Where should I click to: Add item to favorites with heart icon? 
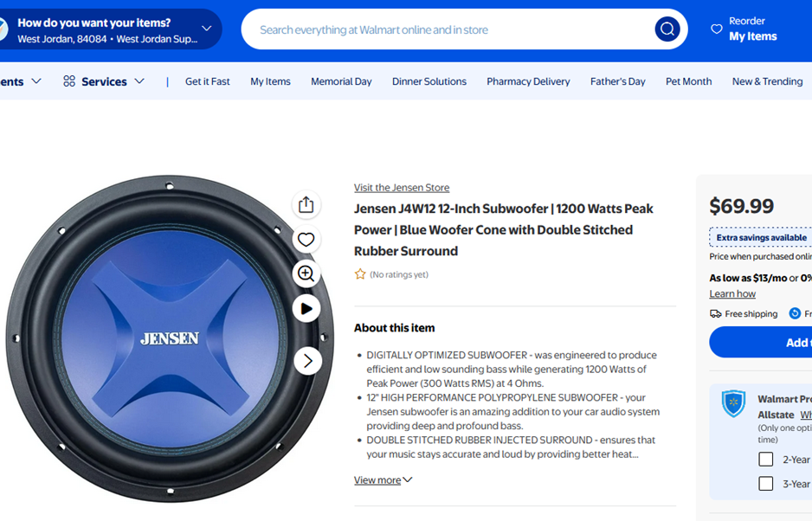pos(306,240)
